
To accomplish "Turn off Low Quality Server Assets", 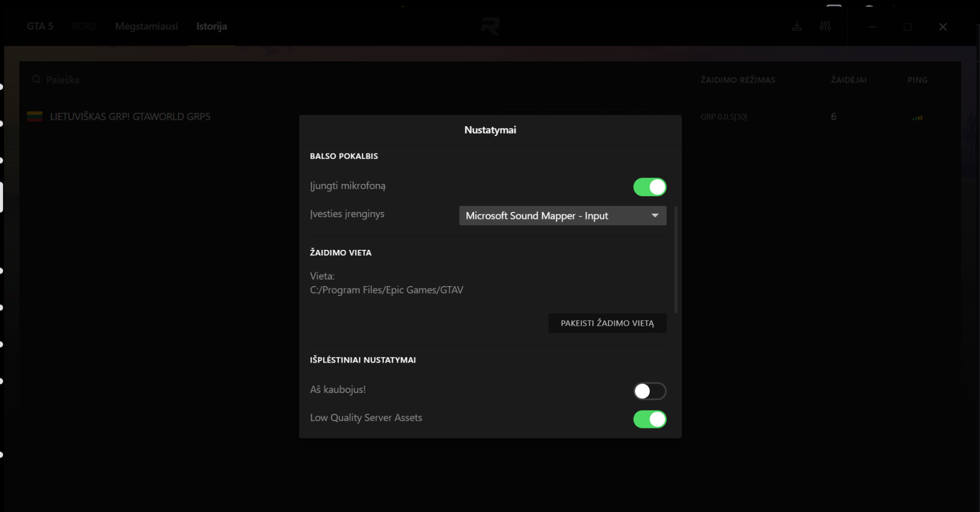I will 649,419.
